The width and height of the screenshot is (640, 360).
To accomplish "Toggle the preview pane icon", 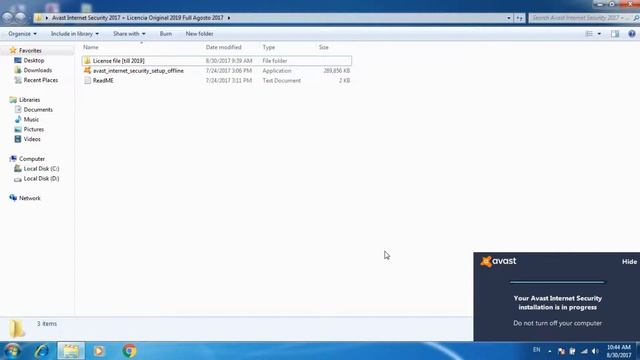I will 615,34.
